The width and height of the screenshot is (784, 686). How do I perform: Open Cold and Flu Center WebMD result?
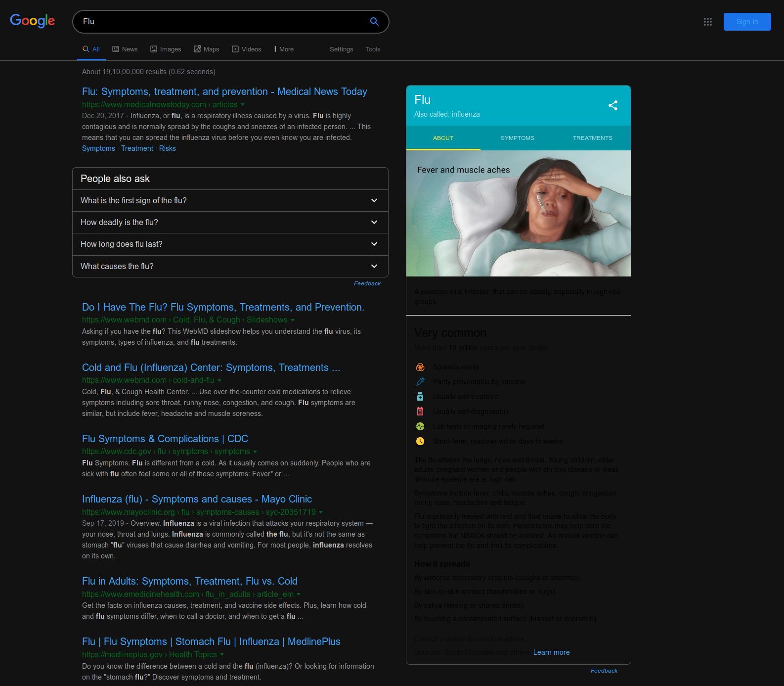[211, 367]
